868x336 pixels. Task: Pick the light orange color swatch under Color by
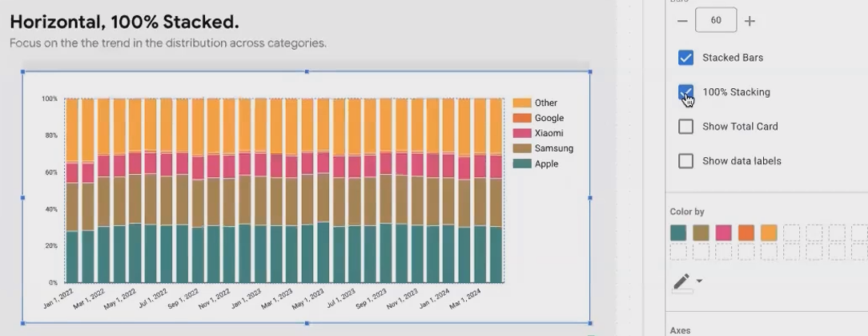769,233
